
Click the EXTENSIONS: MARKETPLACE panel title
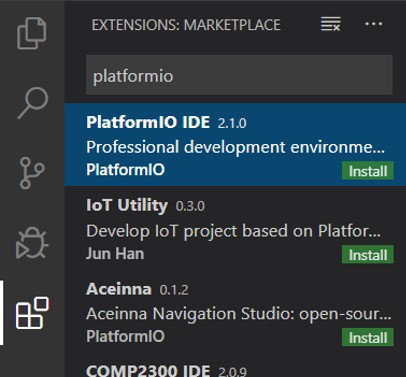pos(186,25)
